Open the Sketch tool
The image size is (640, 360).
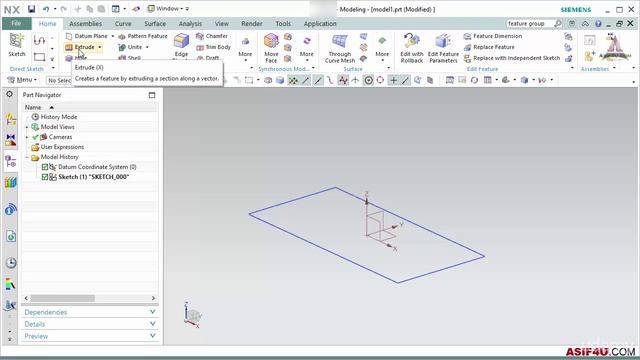pyautogui.click(x=17, y=45)
